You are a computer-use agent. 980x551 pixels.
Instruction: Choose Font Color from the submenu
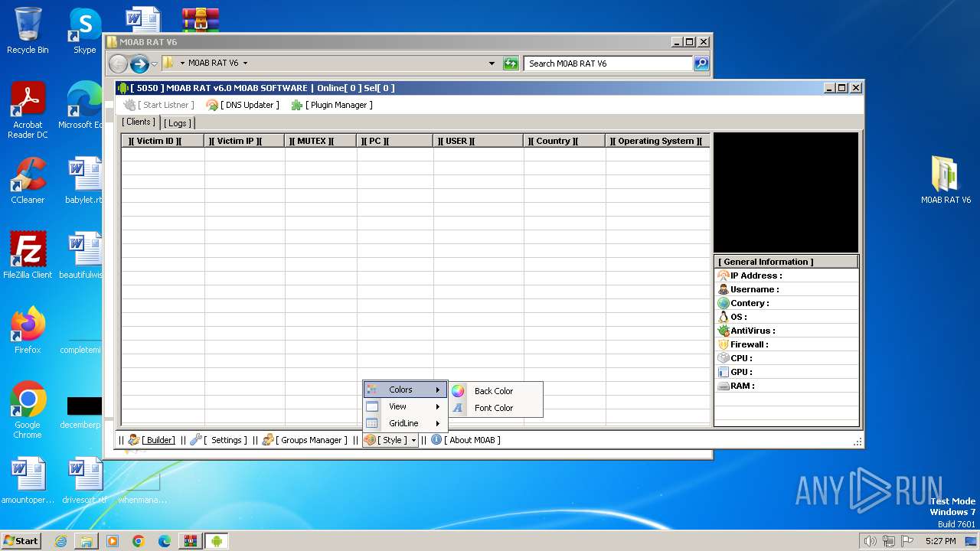pyautogui.click(x=495, y=408)
